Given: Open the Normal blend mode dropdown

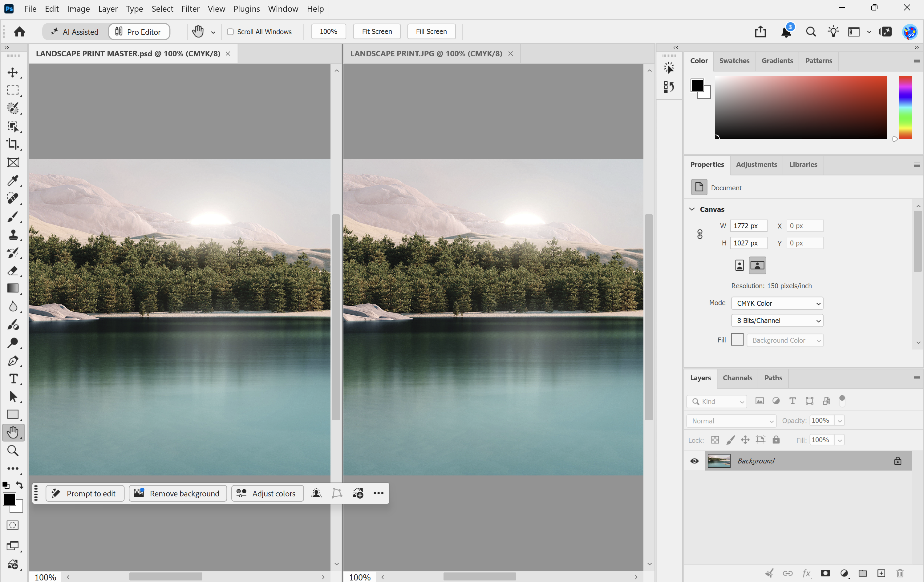Looking at the screenshot, I should tap(731, 421).
